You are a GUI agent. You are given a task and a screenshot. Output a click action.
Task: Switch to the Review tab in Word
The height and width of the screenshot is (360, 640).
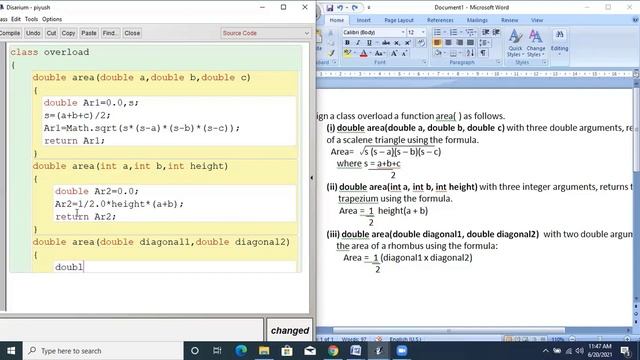click(x=509, y=20)
